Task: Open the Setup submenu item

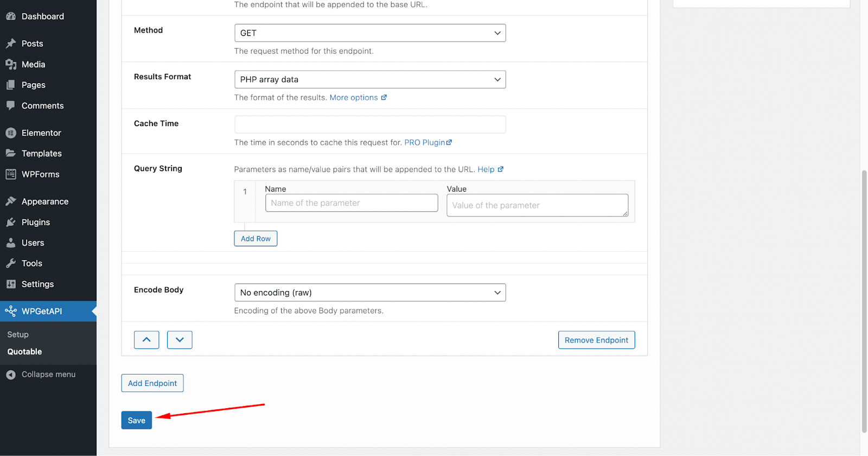Action: (18, 334)
